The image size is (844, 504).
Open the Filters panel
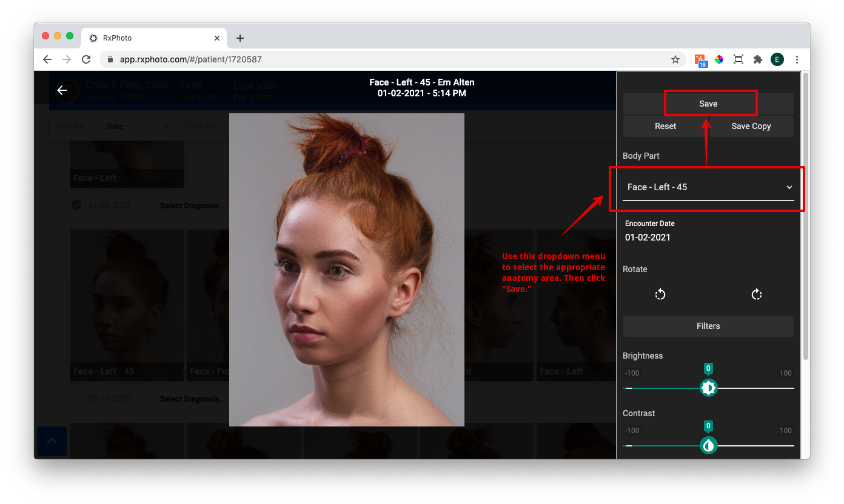(708, 326)
